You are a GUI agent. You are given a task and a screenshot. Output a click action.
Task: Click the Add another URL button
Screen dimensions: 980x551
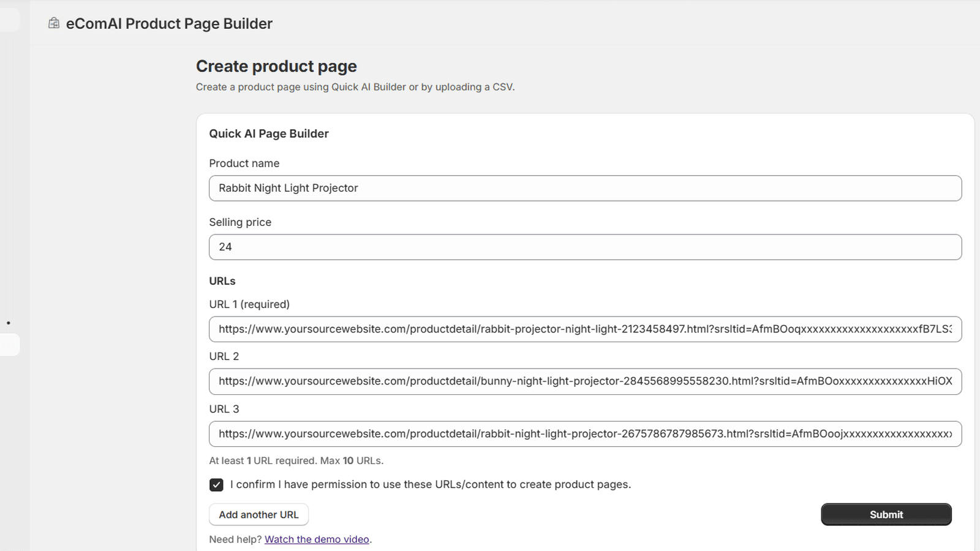[x=258, y=514]
